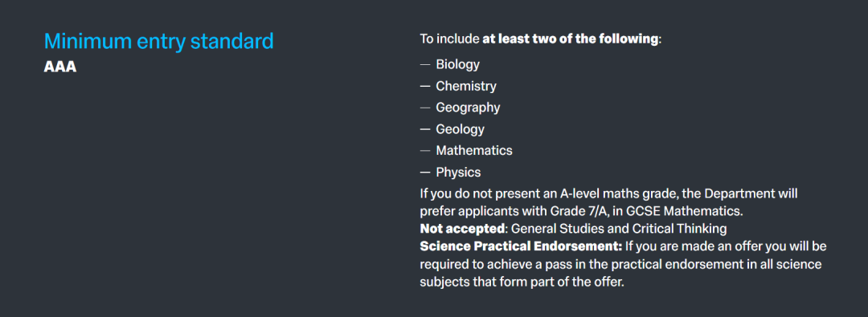Click the 'subjects that form part of the offer' line
Image resolution: width=868 pixels, height=317 pixels.
tap(522, 282)
